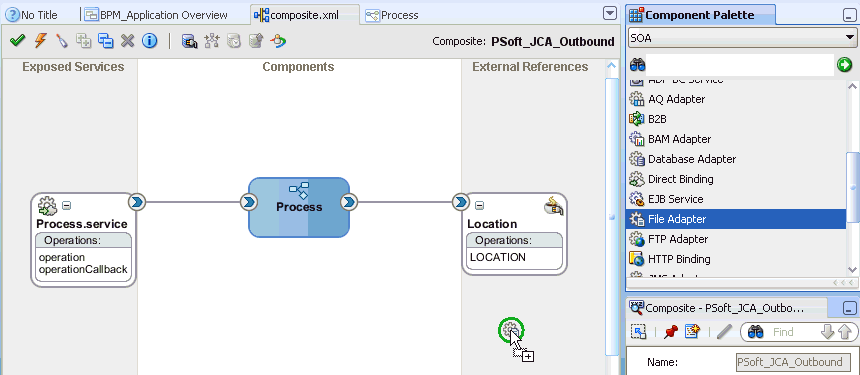Screen dimensions: 860x375
Task: Click the palette search input field
Action: [x=740, y=65]
